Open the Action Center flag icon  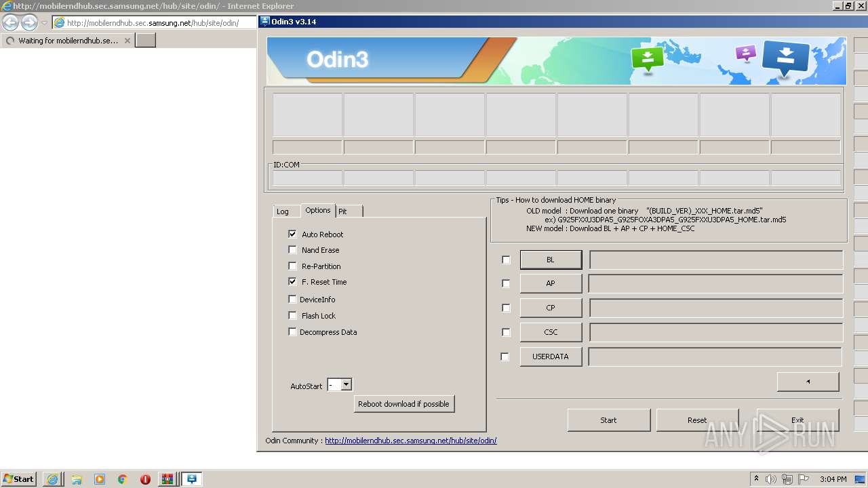(x=804, y=479)
